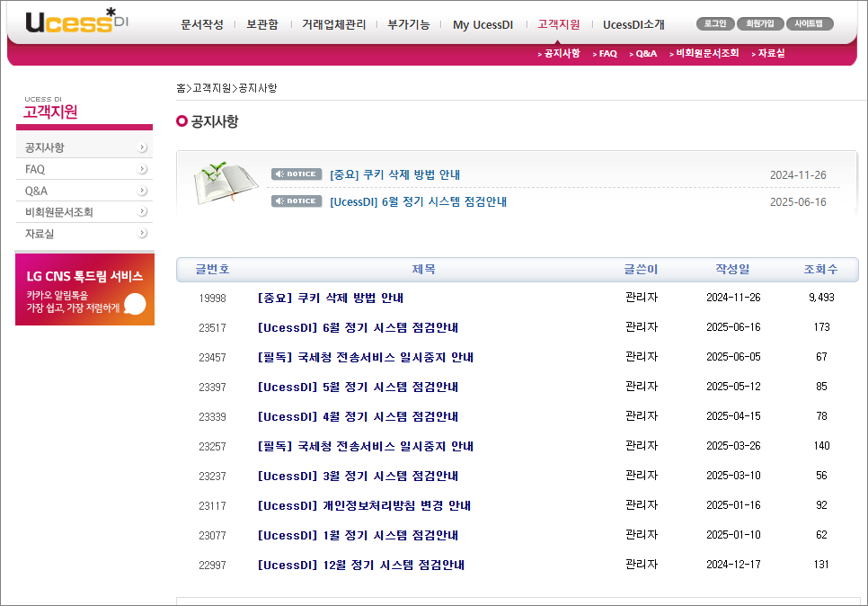Open the My UcessDI menu
The width and height of the screenshot is (868, 606).
(x=483, y=25)
